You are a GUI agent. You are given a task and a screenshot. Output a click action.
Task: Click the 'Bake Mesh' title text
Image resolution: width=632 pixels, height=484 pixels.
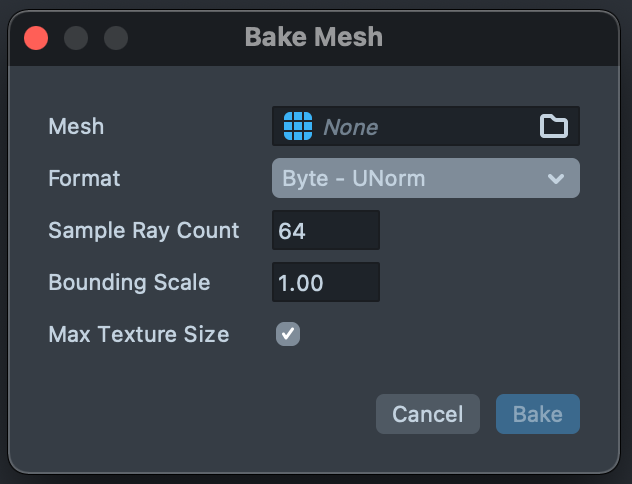pyautogui.click(x=313, y=38)
